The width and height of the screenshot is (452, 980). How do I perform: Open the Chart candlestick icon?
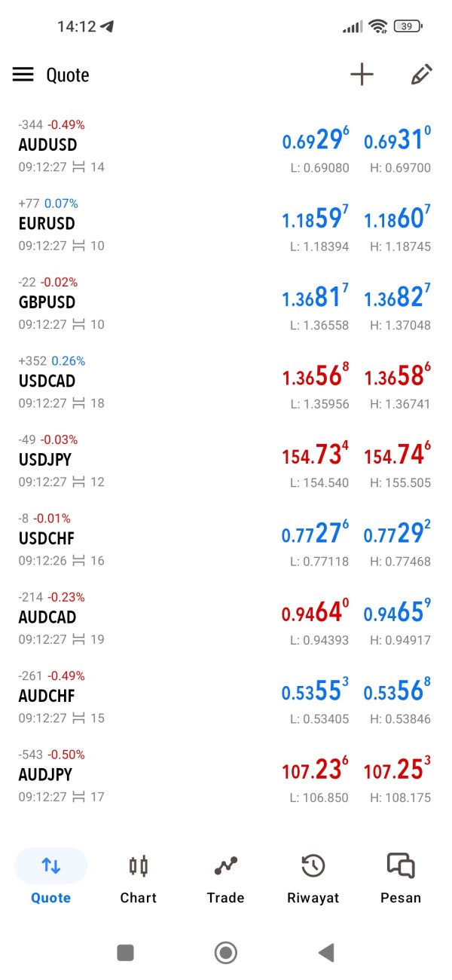(139, 867)
